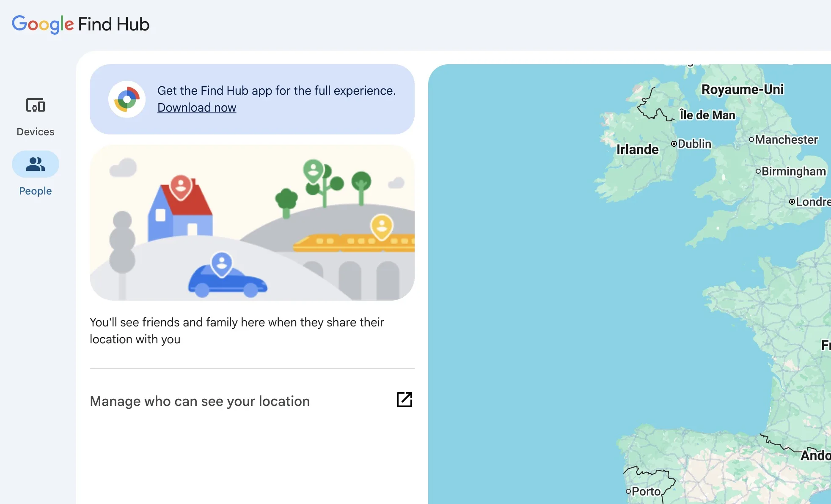The height and width of the screenshot is (504, 831).
Task: Click the red house location pin
Action: 181,186
